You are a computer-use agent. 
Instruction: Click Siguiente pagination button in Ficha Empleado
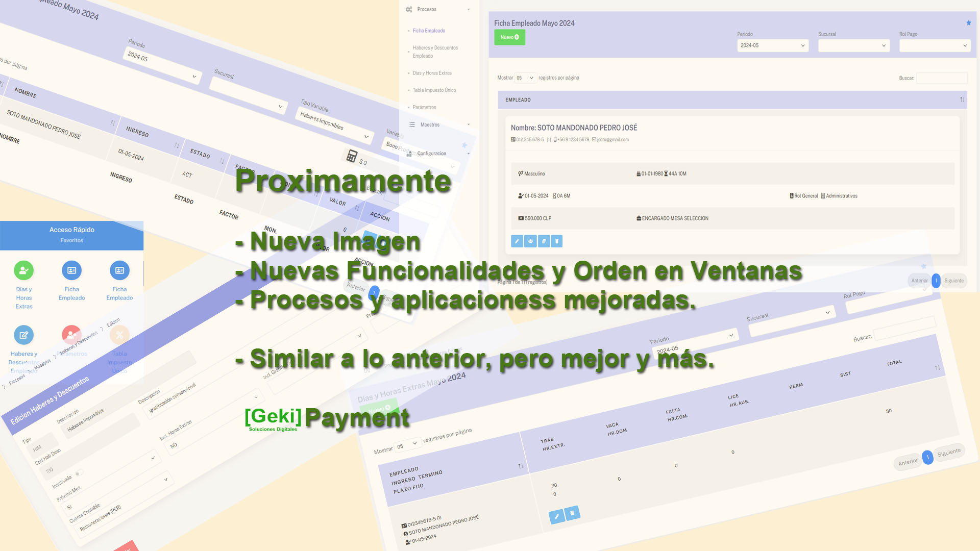(954, 281)
